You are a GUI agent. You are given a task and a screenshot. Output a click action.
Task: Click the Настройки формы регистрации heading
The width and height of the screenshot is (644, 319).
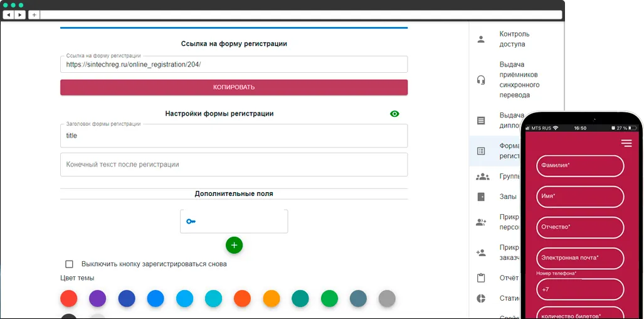(x=219, y=114)
